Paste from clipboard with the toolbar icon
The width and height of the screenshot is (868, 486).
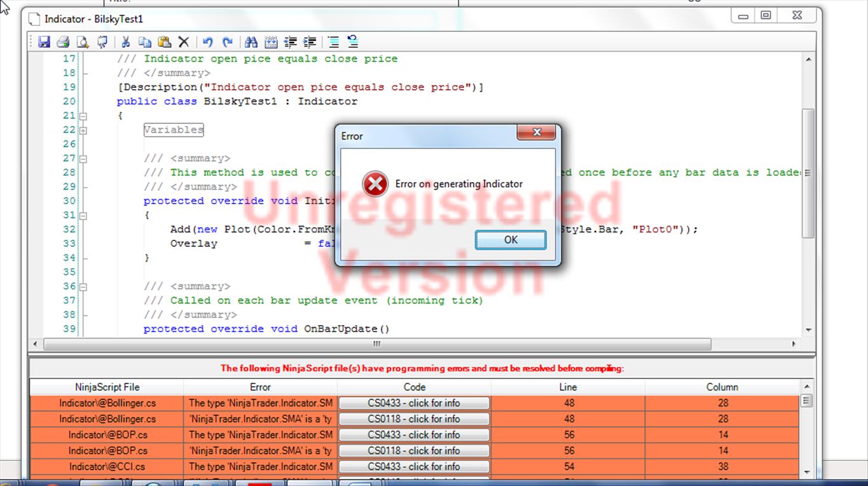pyautogui.click(x=164, y=42)
